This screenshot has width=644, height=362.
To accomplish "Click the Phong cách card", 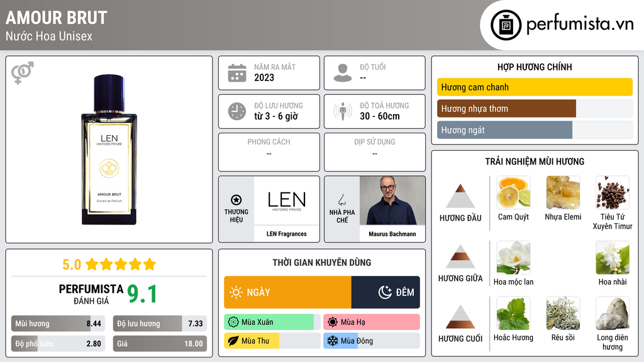I will click(269, 152).
